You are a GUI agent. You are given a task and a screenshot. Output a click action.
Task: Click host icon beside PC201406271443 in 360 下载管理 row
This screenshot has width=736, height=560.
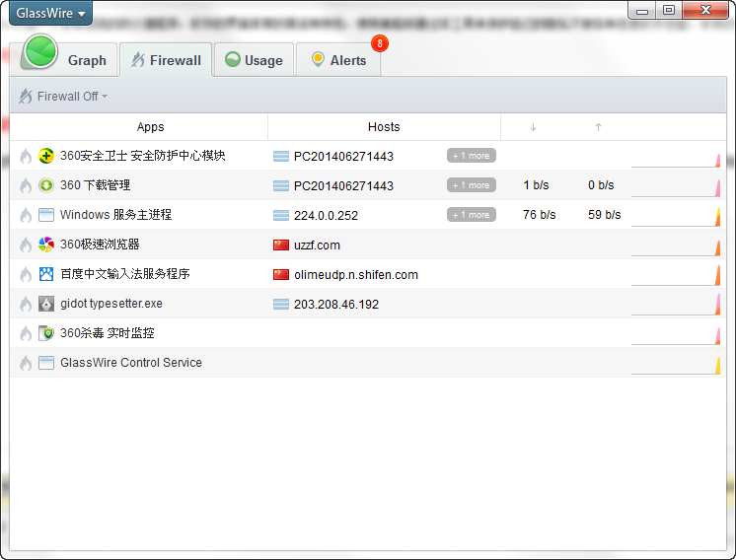(x=281, y=185)
